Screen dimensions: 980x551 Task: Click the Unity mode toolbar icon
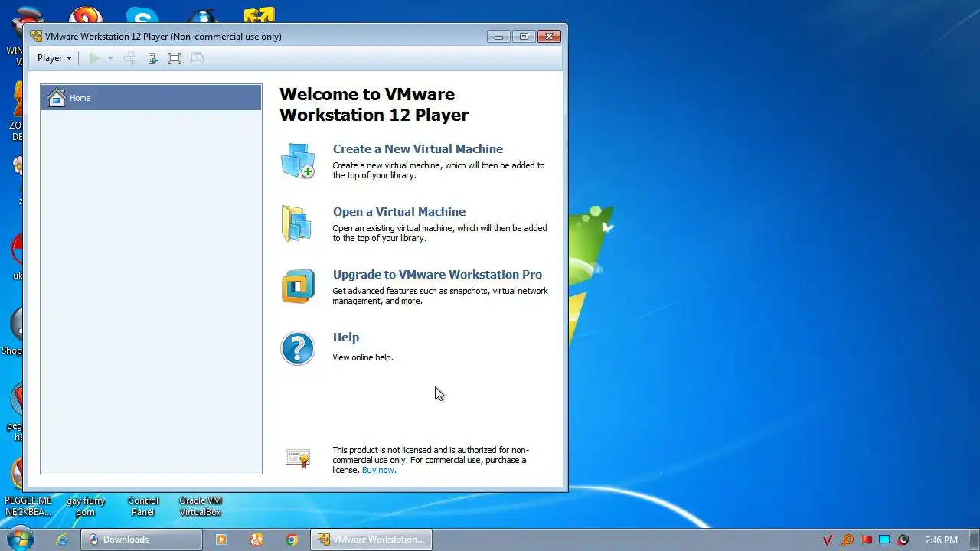pos(198,58)
